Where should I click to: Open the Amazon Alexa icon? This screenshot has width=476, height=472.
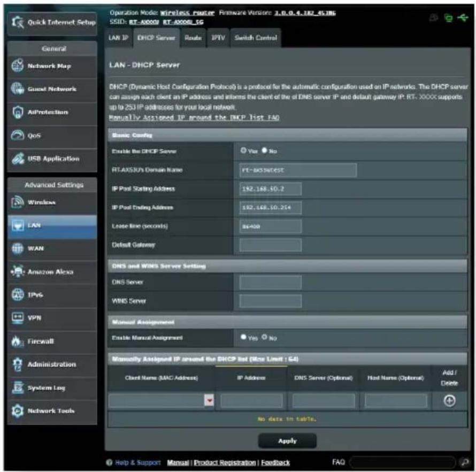(18, 271)
